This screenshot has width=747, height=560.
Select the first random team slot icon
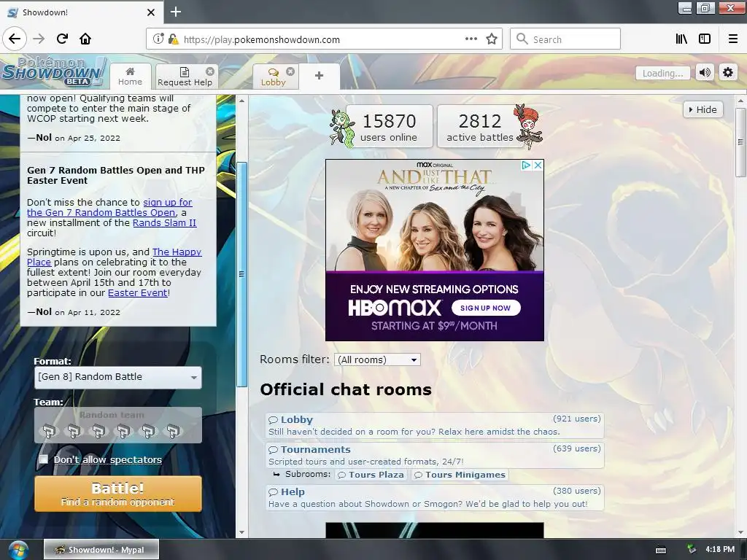pyautogui.click(x=49, y=432)
